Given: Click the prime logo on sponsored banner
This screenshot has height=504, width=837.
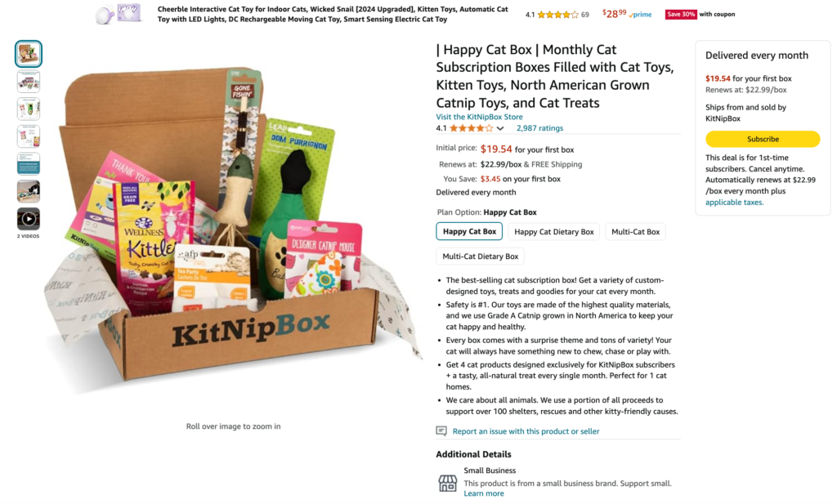Looking at the screenshot, I should pos(641,15).
